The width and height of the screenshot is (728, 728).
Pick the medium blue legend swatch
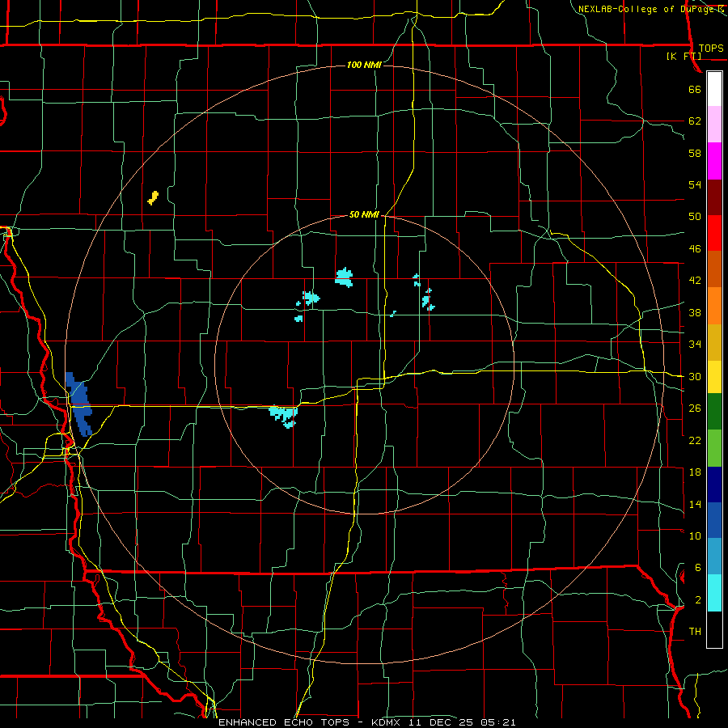tap(714, 520)
